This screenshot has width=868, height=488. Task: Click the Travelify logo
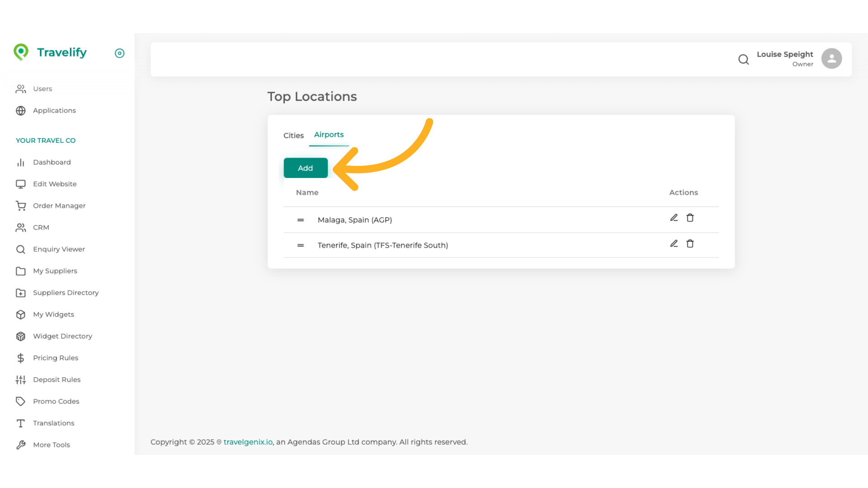[x=50, y=52]
